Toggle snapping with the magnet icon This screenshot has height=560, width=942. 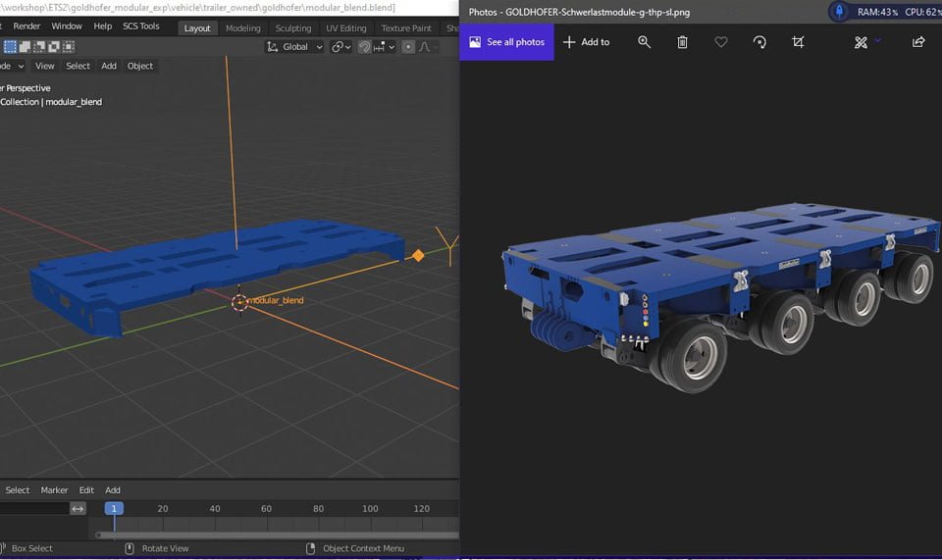click(x=364, y=47)
